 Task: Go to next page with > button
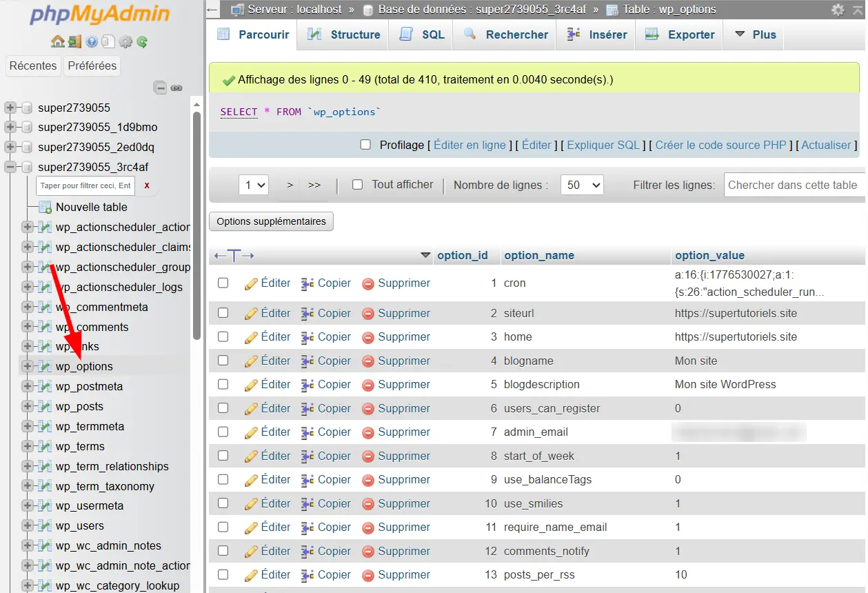[x=290, y=185]
